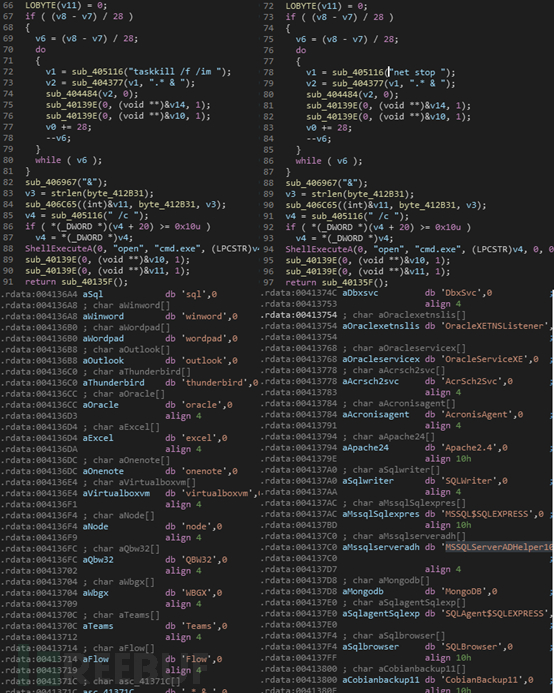554x693 pixels.
Task: Click the "; char aVirtualboxvm[]" comment
Action: click(139, 482)
